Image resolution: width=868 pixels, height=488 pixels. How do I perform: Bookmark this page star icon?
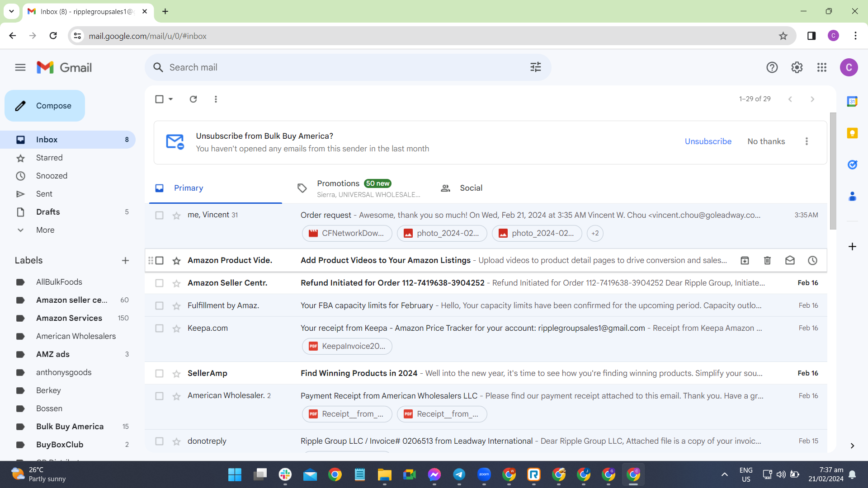click(x=783, y=36)
